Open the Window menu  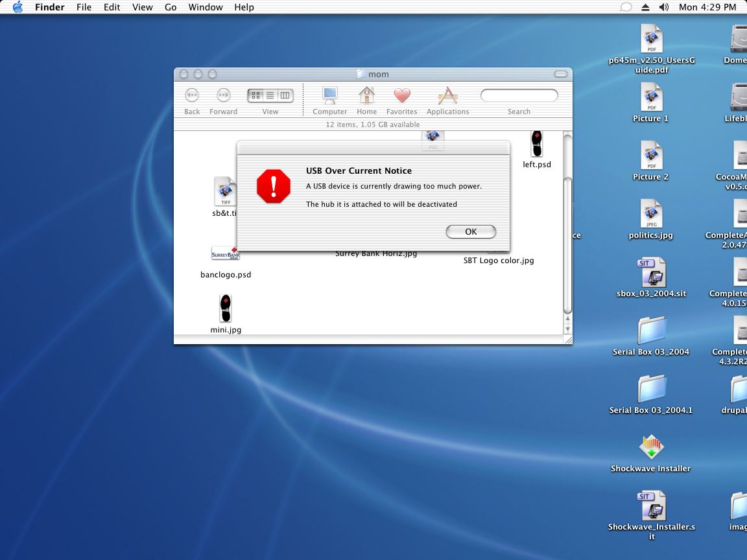pyautogui.click(x=206, y=7)
